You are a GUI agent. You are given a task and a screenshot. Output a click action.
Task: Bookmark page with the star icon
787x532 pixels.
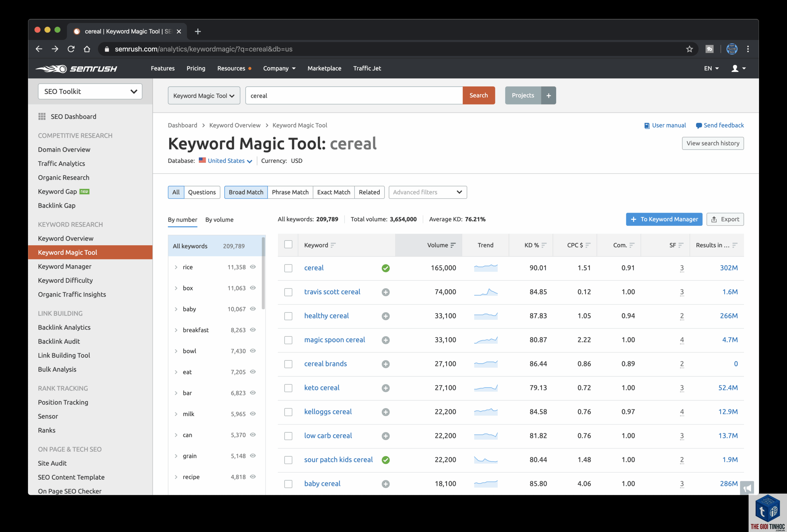(x=689, y=49)
